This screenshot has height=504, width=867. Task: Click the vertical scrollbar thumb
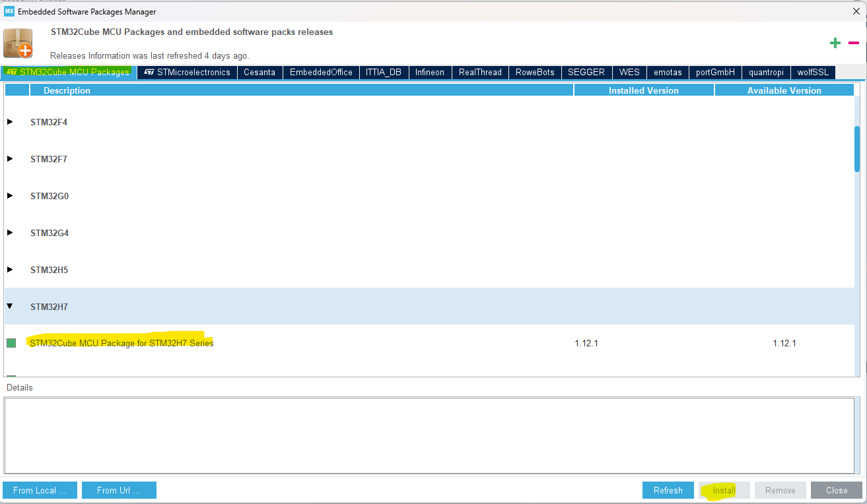coord(857,148)
